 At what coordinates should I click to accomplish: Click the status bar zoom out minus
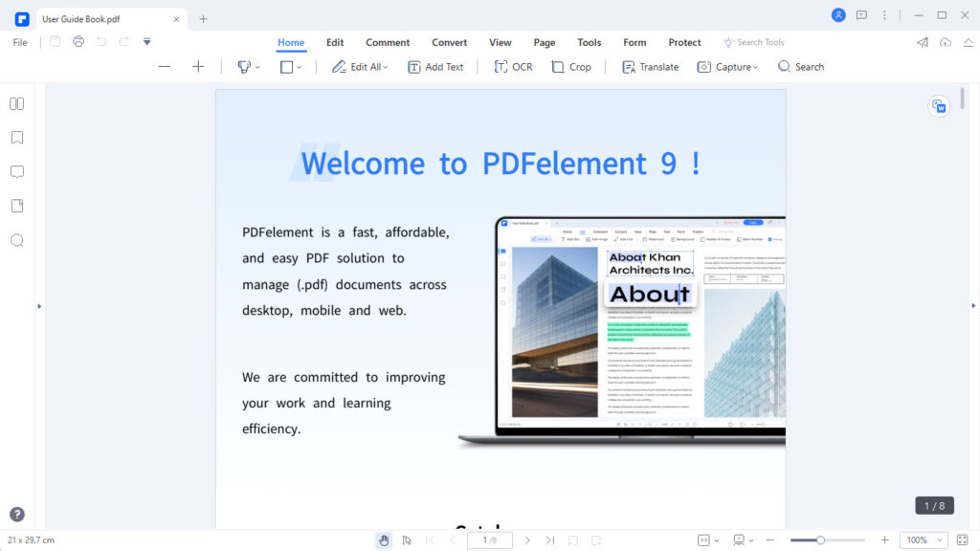[x=770, y=540]
